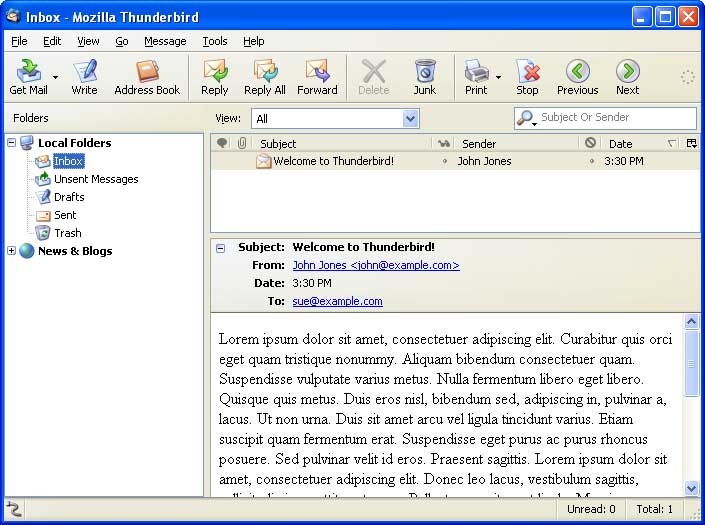Open the Message menu
Image resolution: width=705 pixels, height=525 pixels.
(x=165, y=41)
